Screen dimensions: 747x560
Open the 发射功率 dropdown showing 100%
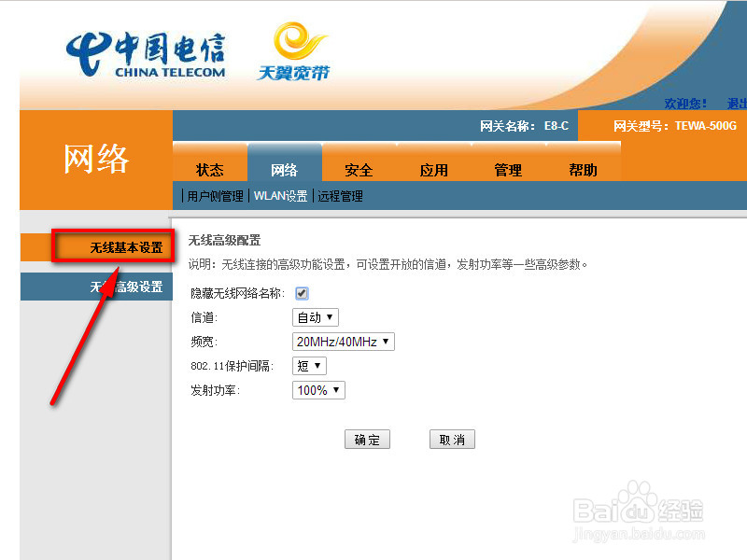click(318, 390)
